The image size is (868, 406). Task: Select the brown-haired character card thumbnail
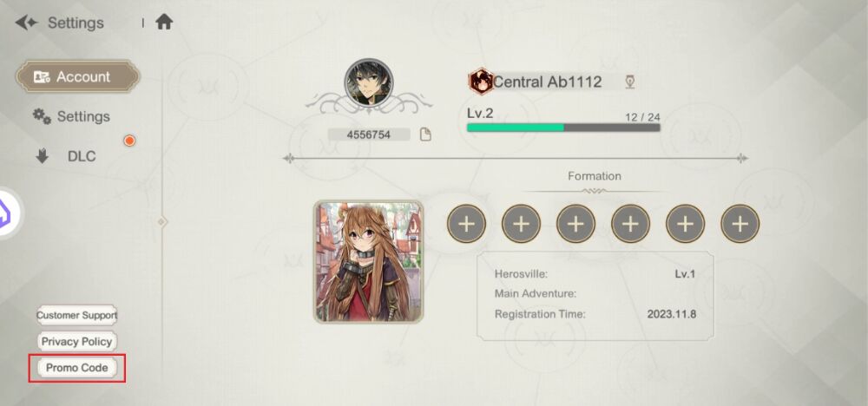pos(369,262)
